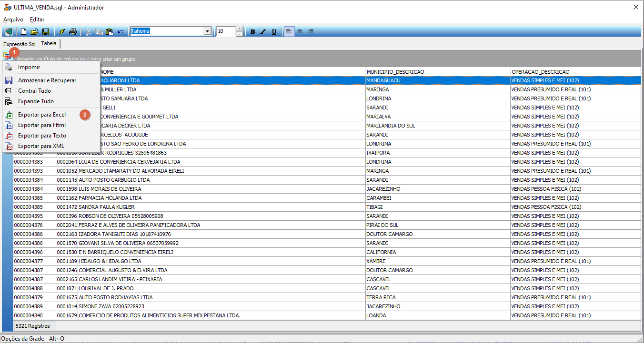Select HIDALGO & HIDALGO LTDA row
The height and width of the screenshot is (343, 644).
click(x=327, y=262)
